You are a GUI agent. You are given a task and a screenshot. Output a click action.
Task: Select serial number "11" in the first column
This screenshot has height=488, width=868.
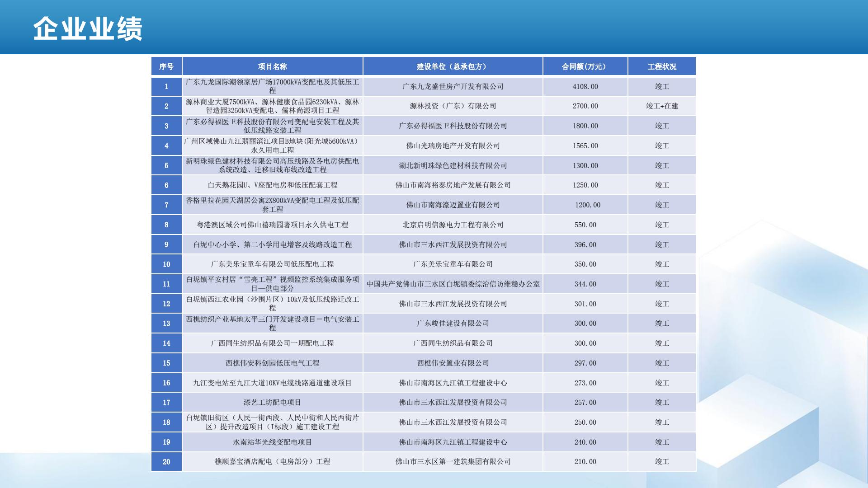(x=166, y=284)
